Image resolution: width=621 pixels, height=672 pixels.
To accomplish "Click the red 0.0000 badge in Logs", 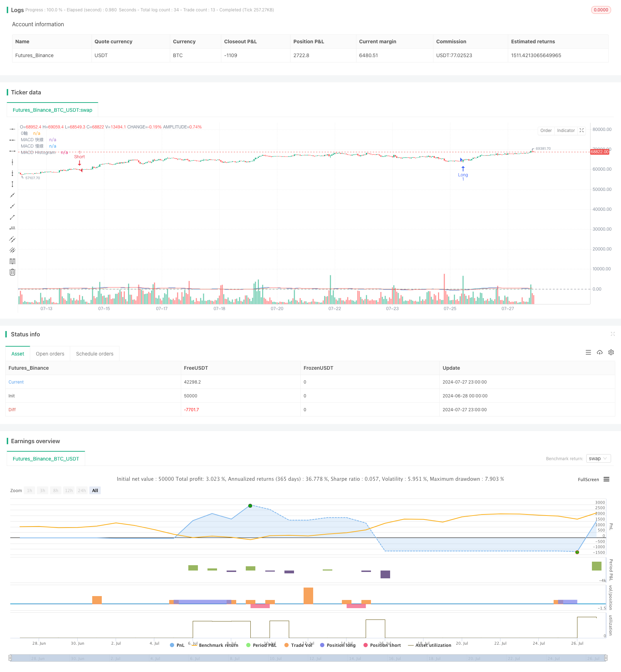I will 601,10.
